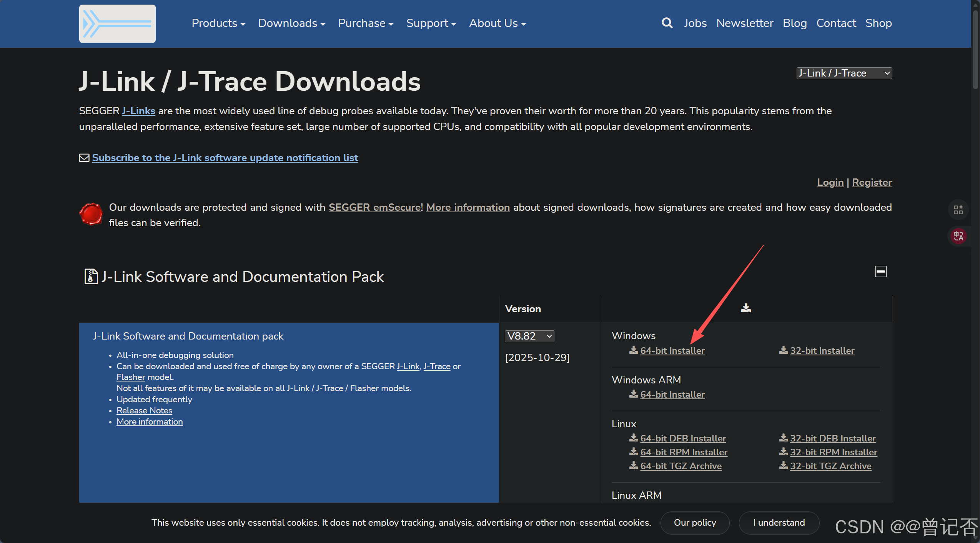
Task: Download the Windows 32-bit Installer
Action: point(822,351)
